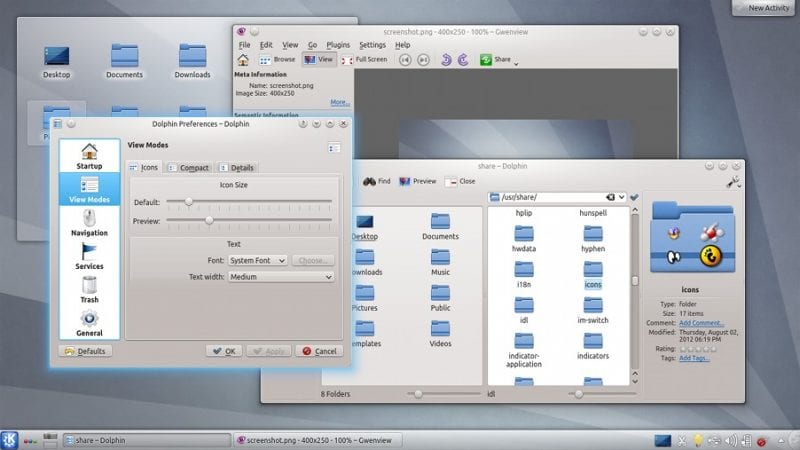Select Videos folder in left pane

pos(440,334)
